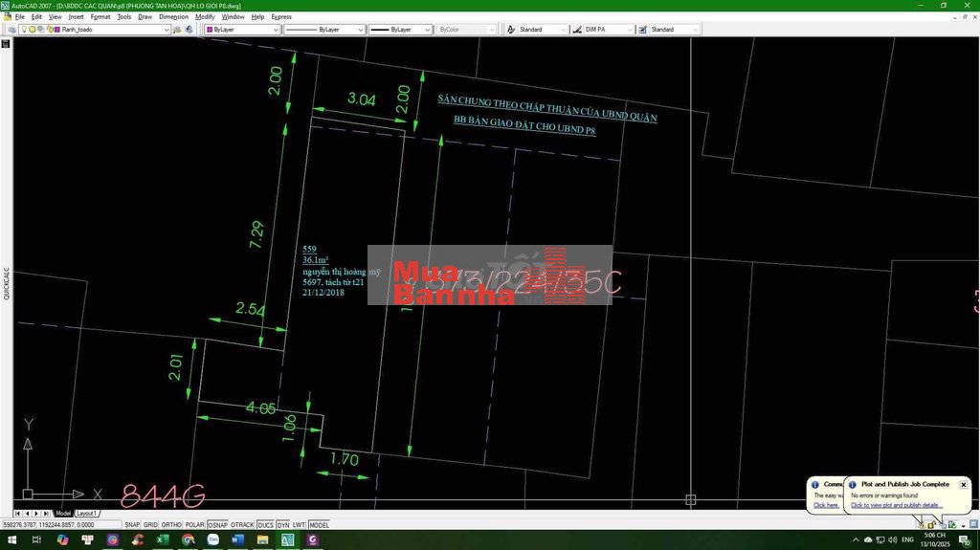Click the purple color swatch in color control
Screen dimensions: 980x550
210,30
